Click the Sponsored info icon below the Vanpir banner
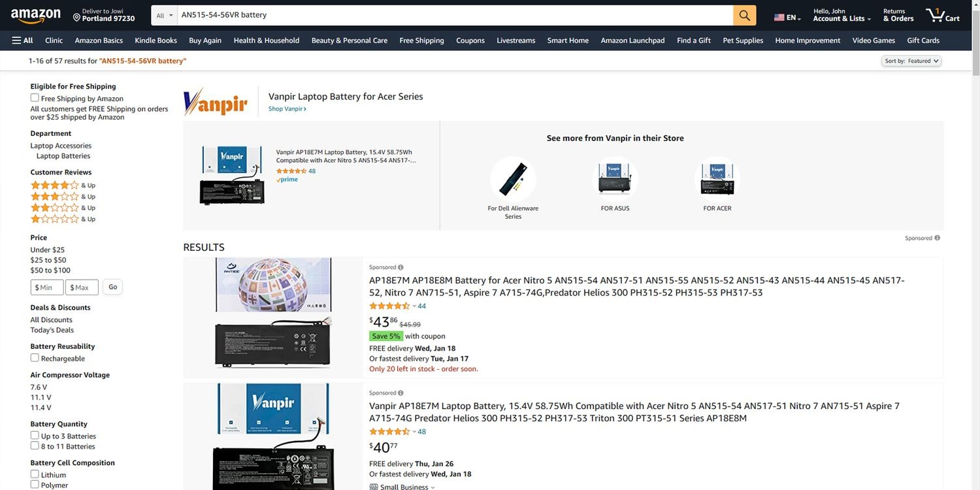 click(x=937, y=238)
